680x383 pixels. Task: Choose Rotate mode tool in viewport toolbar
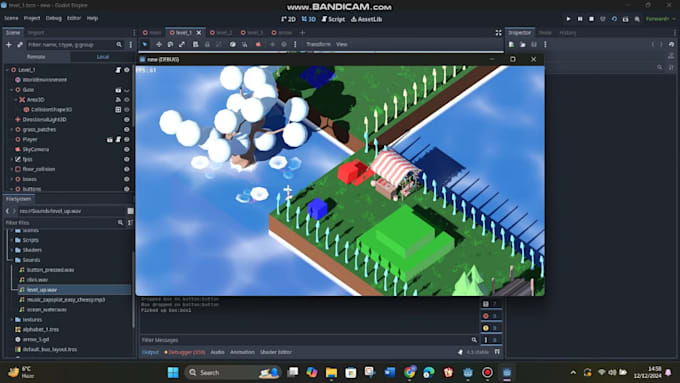170,44
